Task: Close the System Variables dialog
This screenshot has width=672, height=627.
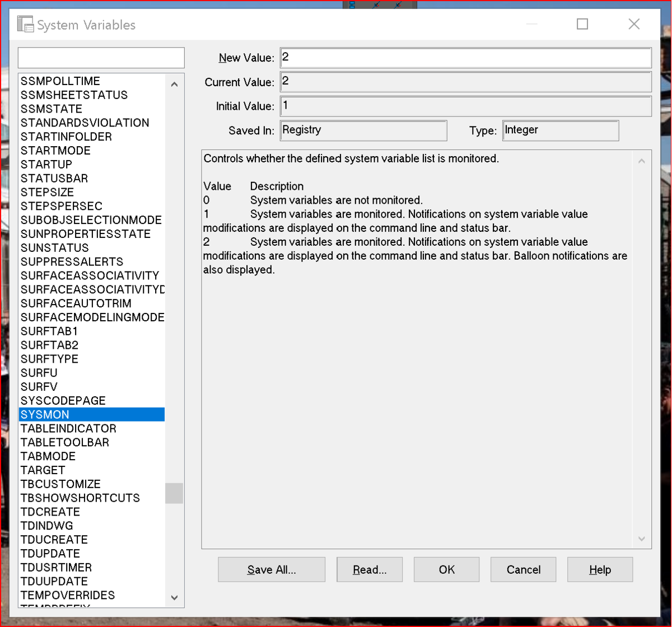Action: [x=634, y=24]
